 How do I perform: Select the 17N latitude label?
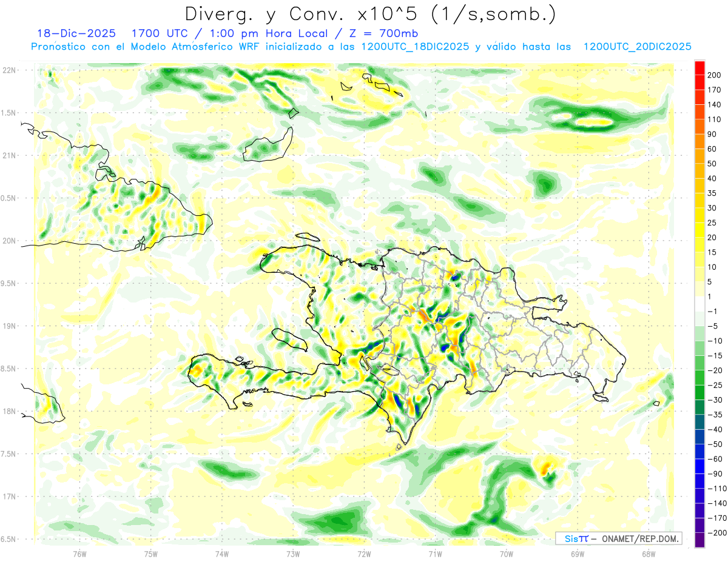10,497
